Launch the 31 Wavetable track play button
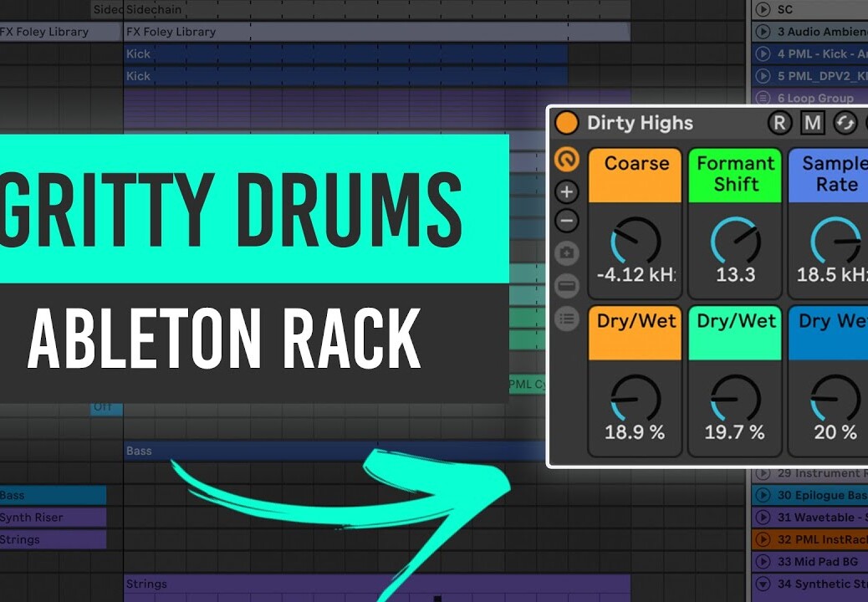Image resolution: width=868 pixels, height=602 pixels. (763, 518)
